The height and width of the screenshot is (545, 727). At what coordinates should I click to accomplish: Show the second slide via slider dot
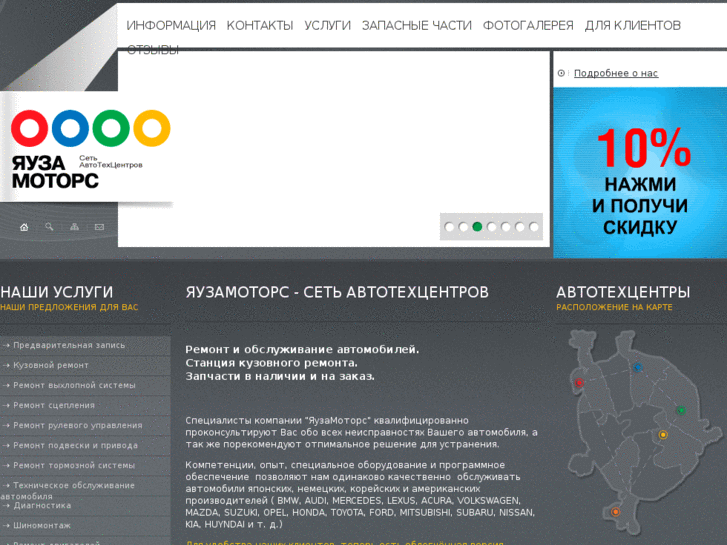(x=463, y=227)
